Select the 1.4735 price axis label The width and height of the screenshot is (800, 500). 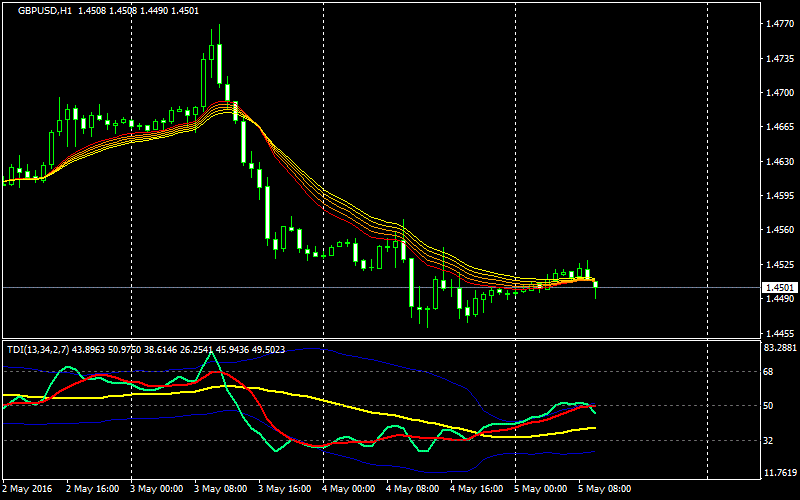(x=780, y=59)
